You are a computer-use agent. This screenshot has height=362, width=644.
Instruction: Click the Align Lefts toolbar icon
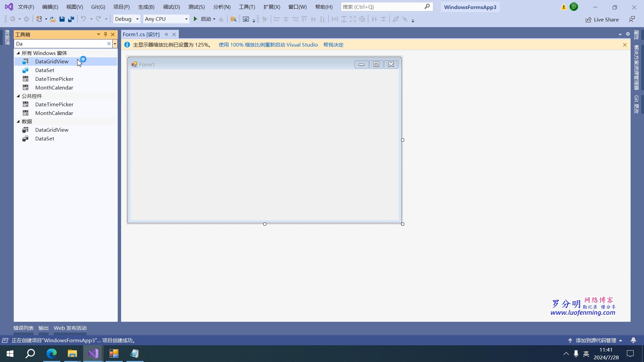pyautogui.click(x=277, y=19)
